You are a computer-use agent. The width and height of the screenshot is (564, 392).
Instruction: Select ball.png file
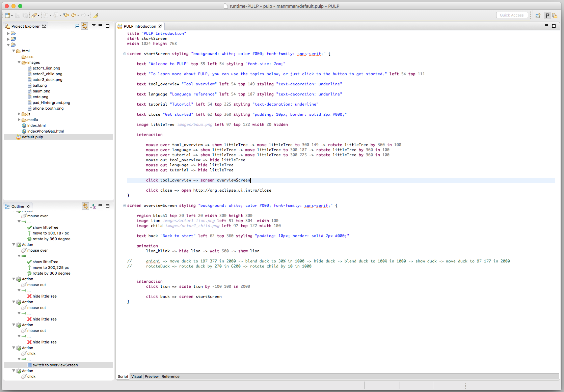40,85
